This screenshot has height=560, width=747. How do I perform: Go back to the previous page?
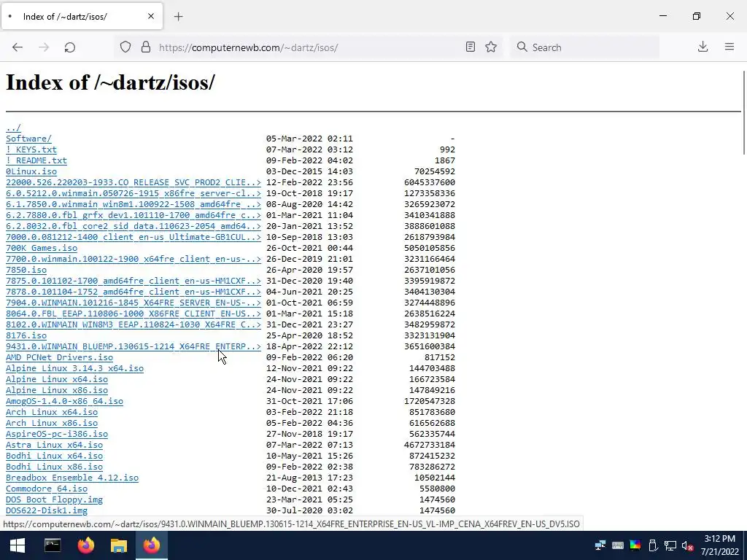[x=18, y=47]
